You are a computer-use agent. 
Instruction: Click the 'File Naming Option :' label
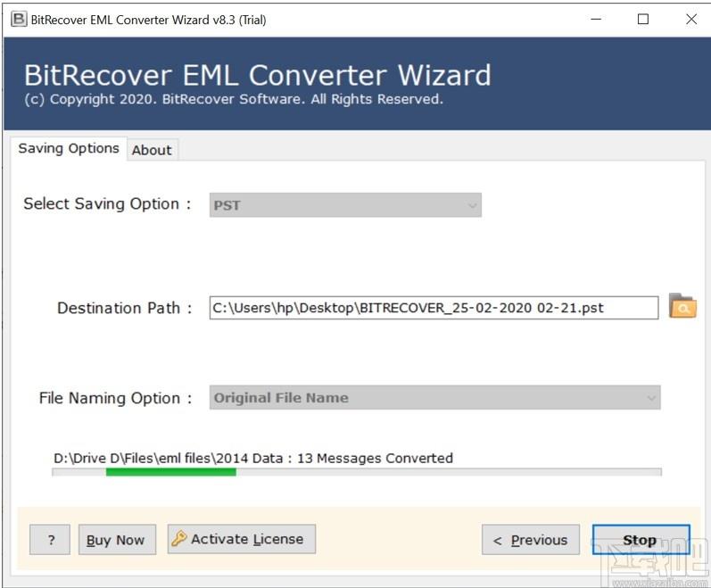click(x=115, y=398)
